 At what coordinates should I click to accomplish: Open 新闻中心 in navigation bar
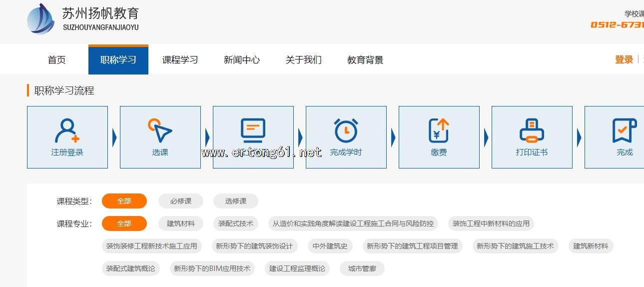[x=242, y=60]
